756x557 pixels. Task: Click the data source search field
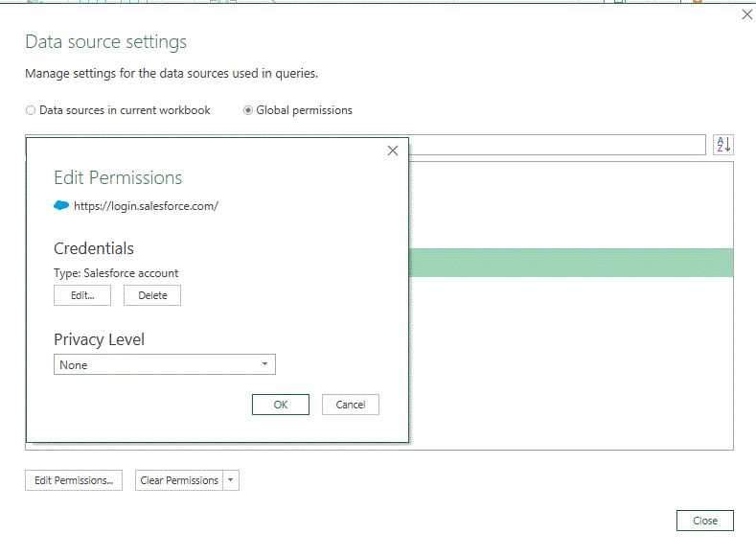click(x=558, y=145)
